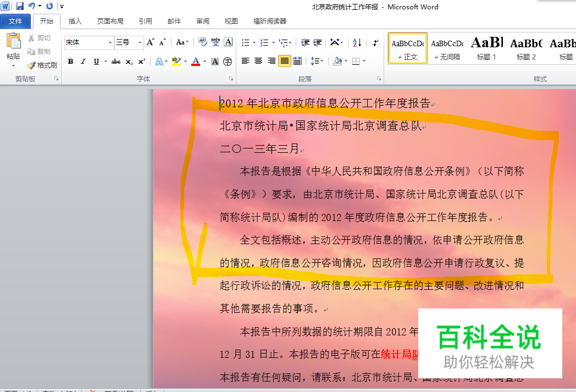The width and height of the screenshot is (576, 392).
Task: Expand the highlight color dropdown arrow
Action: (186, 62)
